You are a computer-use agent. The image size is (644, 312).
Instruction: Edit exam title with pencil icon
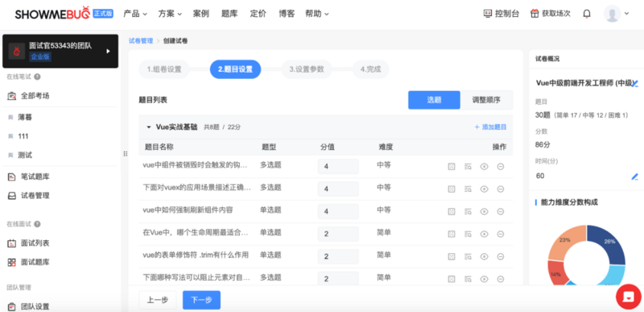635,84
